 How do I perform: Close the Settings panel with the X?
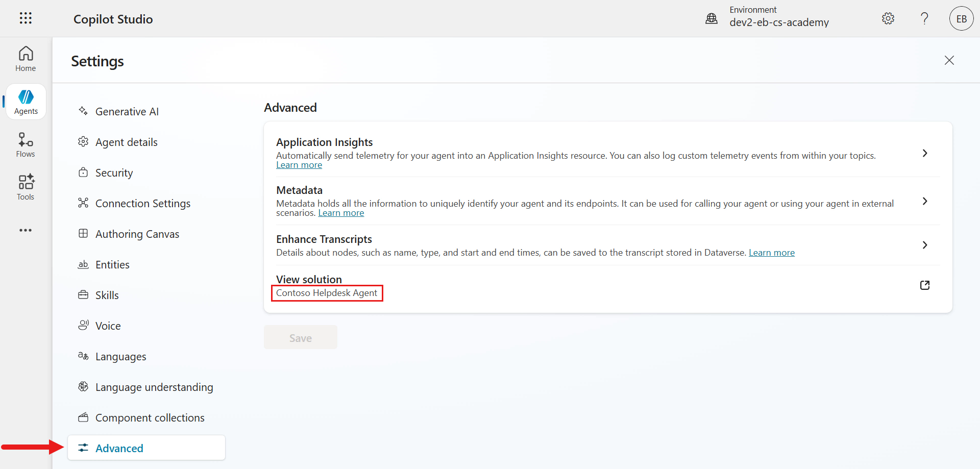(x=949, y=60)
